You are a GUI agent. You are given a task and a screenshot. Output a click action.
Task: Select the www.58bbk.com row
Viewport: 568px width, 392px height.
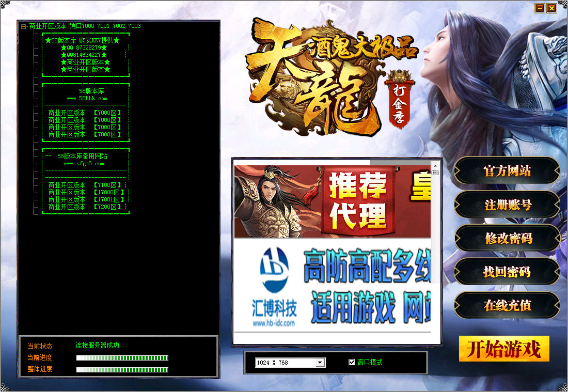pyautogui.click(x=87, y=99)
